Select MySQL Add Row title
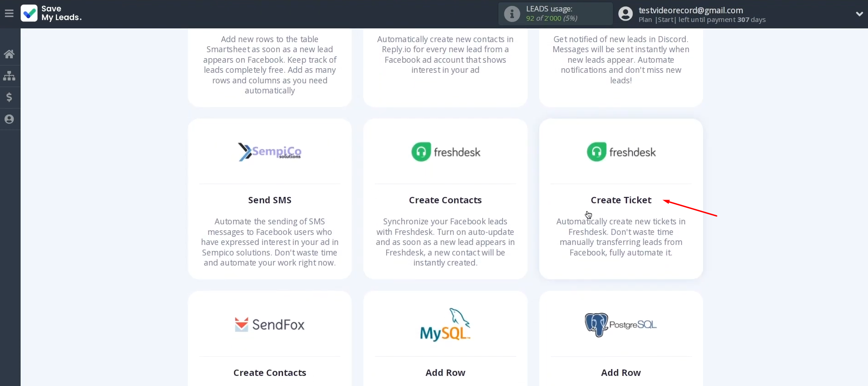Viewport: 868px width, 386px height. click(x=445, y=373)
